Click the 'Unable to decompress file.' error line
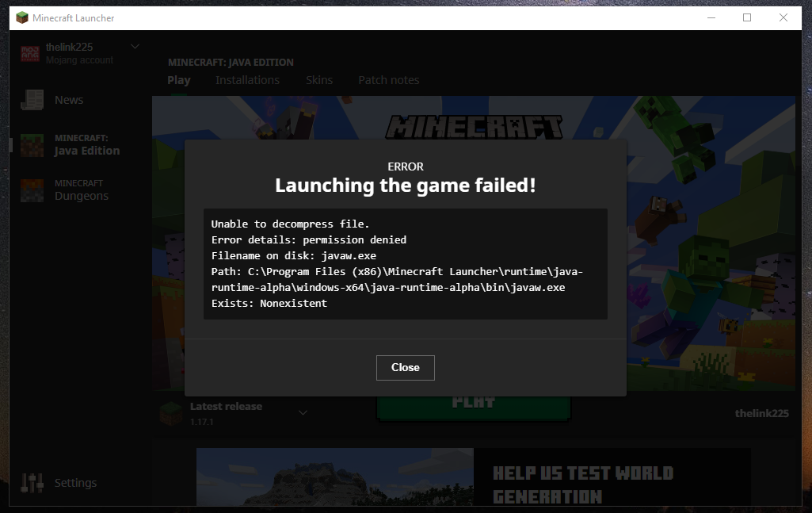812x513 pixels. 290,224
